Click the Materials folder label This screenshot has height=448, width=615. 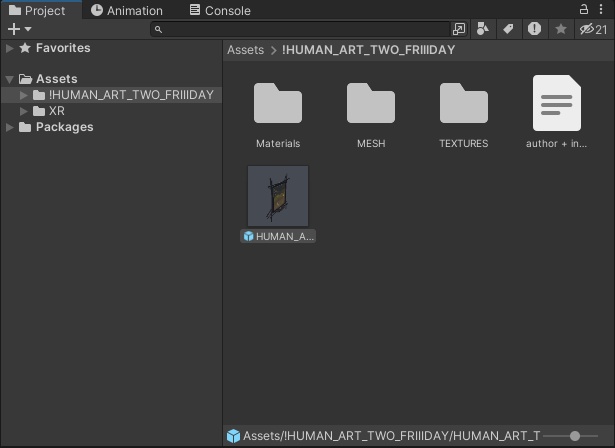click(278, 144)
